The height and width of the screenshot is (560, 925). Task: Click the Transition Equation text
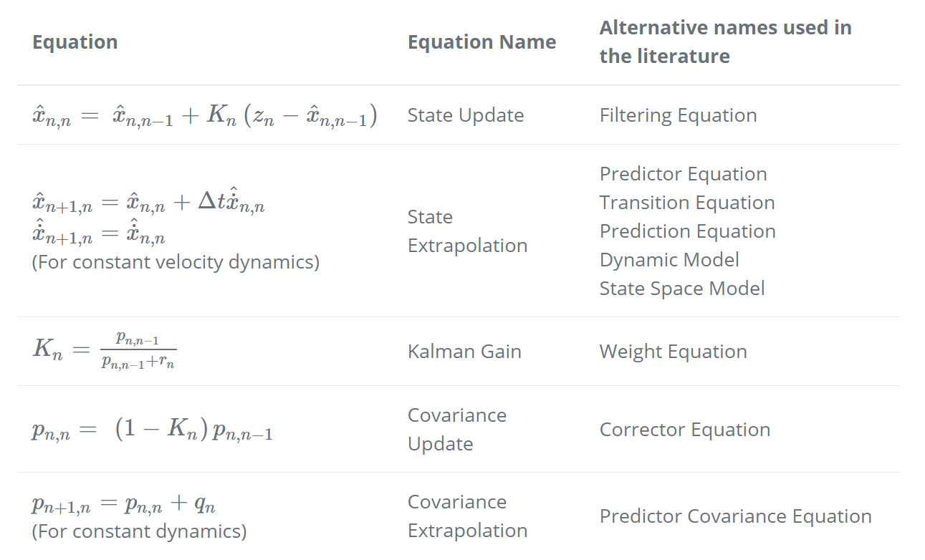point(687,203)
